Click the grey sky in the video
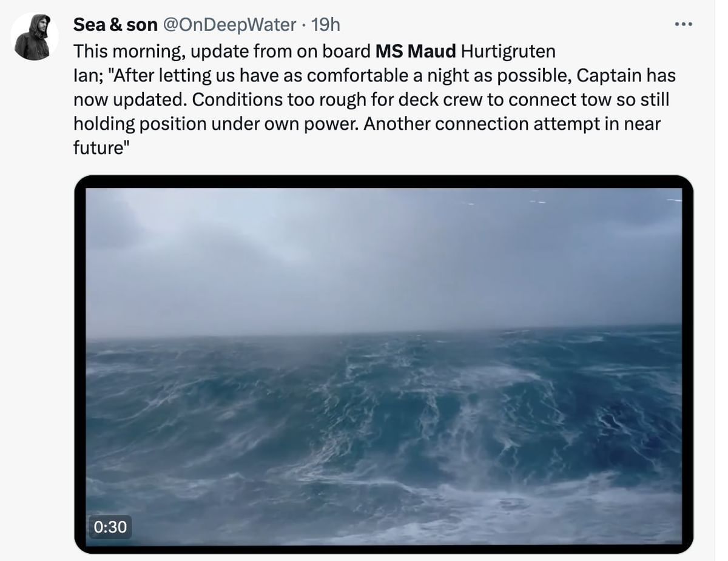 click(383, 255)
